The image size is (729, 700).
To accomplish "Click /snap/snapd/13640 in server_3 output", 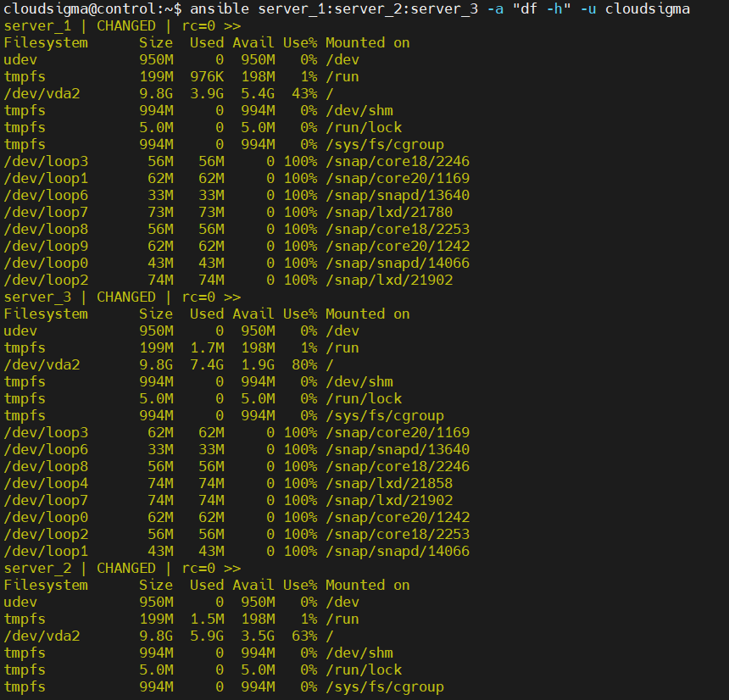I will click(x=398, y=449).
